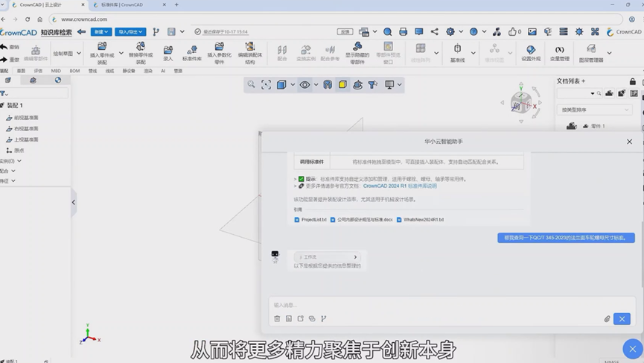Click the 撤销 undo arrow
The height and width of the screenshot is (363, 644).
point(4,46)
